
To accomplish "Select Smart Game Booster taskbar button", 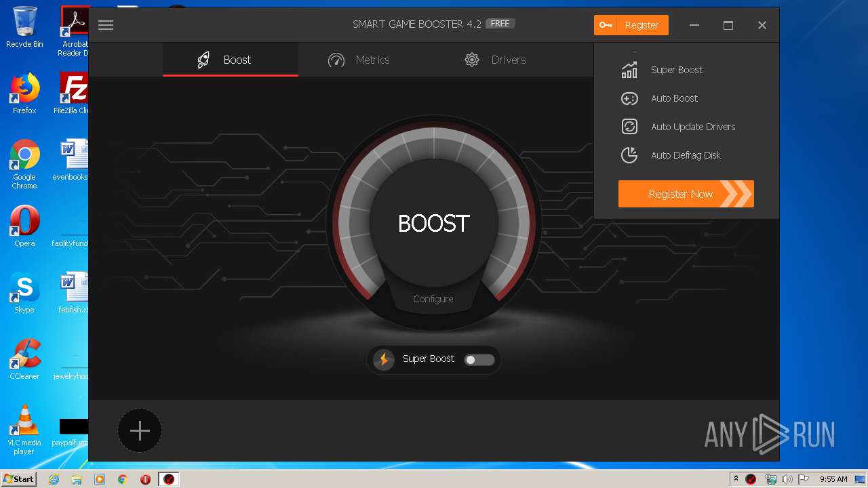I will [169, 479].
